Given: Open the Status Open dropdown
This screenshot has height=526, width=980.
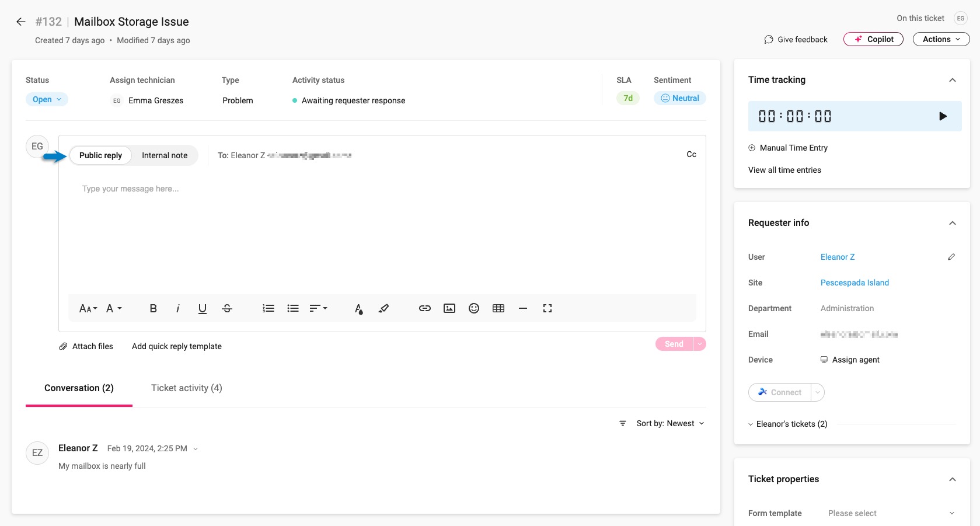Looking at the screenshot, I should (47, 99).
